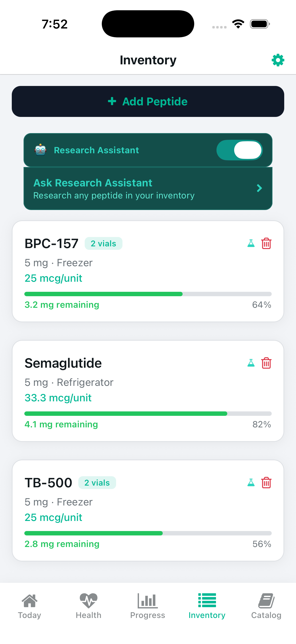Delete BPC-157 with the trash icon
Screen dimensions: 296x644
(266, 243)
